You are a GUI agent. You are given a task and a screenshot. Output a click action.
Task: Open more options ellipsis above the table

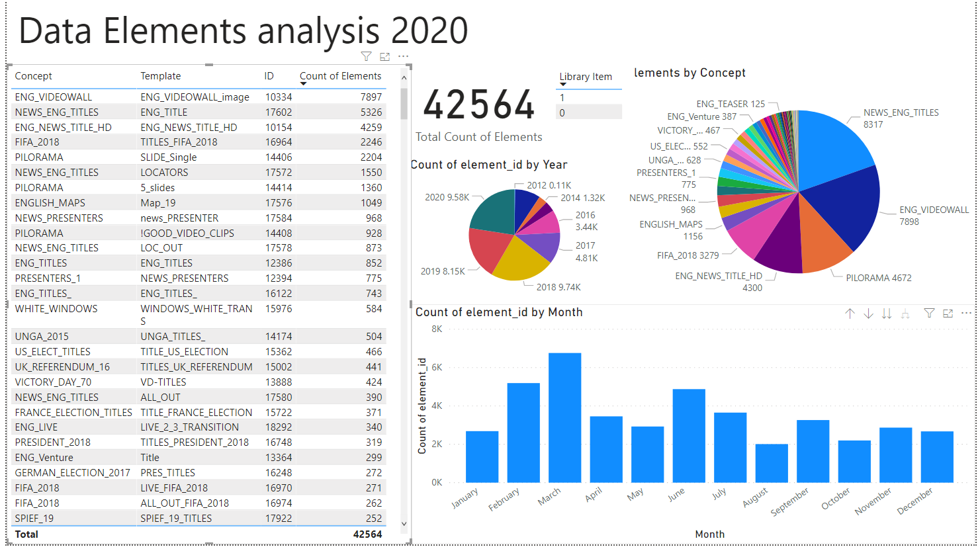tap(403, 57)
